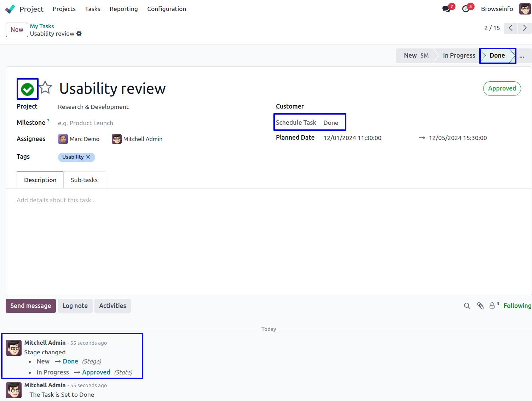This screenshot has width=532, height=401.
Task: Open the messages chat icon
Action: point(446,9)
